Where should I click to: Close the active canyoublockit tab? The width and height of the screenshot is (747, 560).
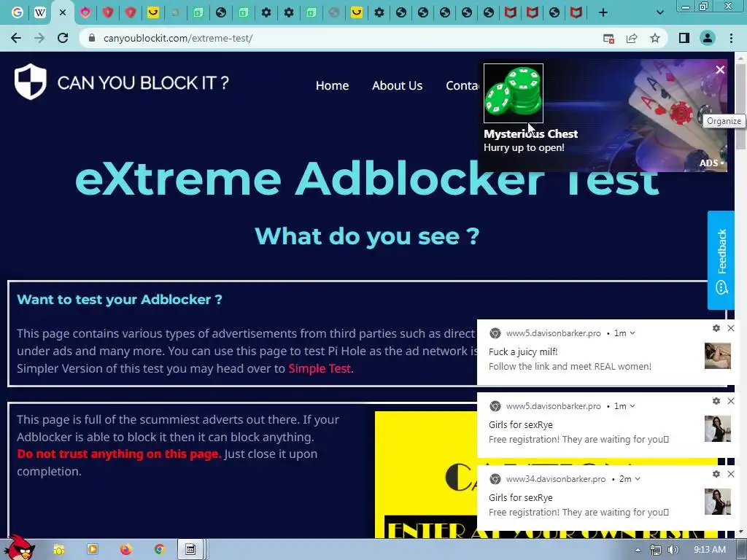(63, 13)
